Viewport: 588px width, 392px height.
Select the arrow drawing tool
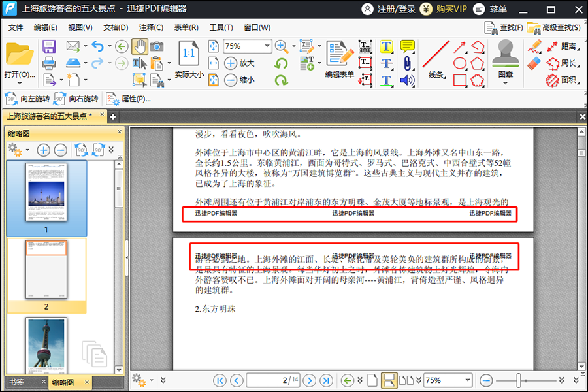coord(459,47)
